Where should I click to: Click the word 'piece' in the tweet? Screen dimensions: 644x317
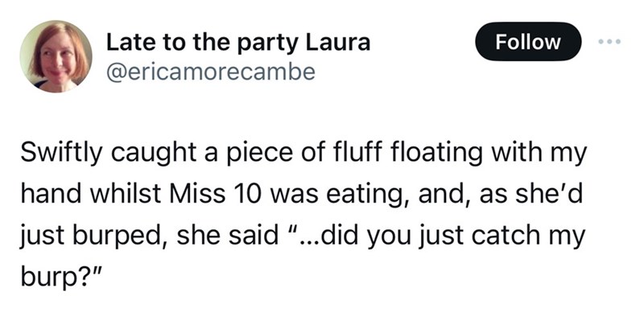[x=251, y=154]
